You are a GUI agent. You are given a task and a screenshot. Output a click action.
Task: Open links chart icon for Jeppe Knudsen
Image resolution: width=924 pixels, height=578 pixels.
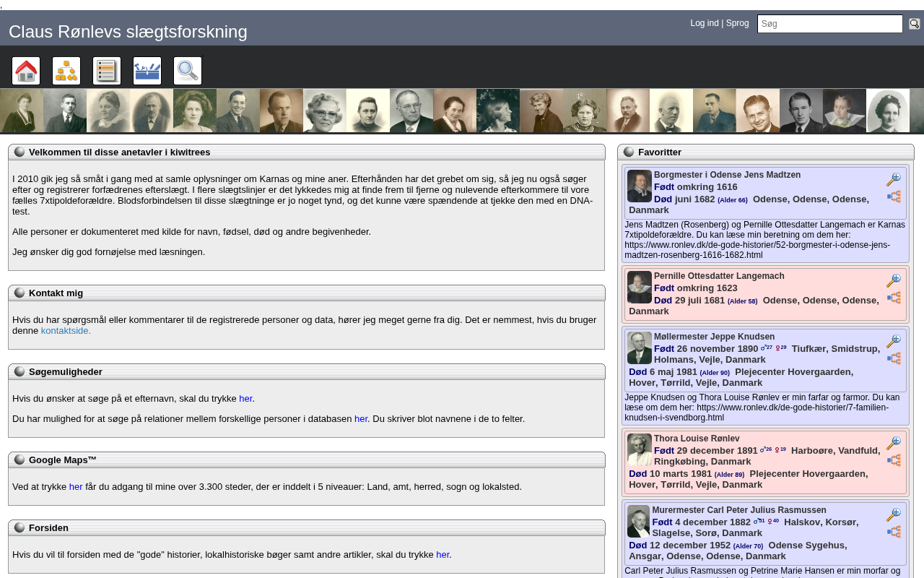point(894,358)
